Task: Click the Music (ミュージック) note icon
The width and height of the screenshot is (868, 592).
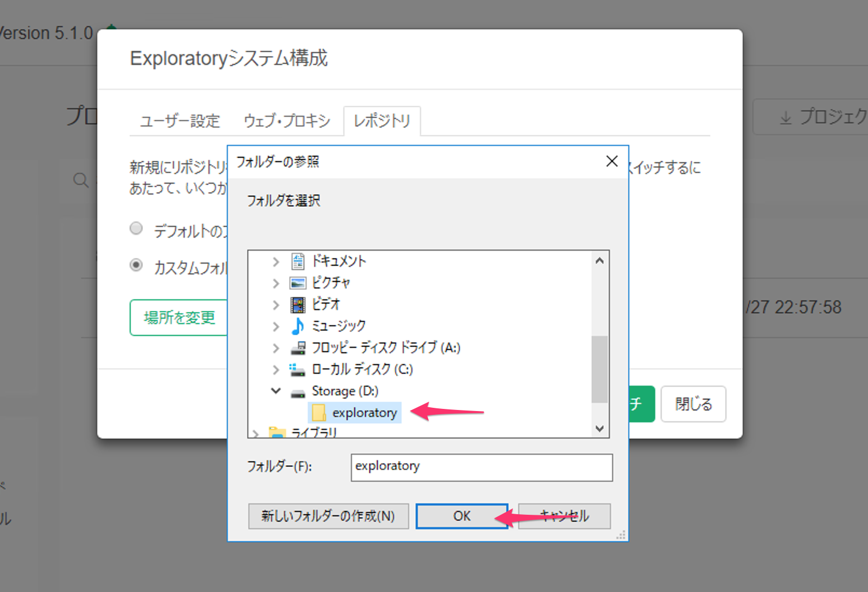Action: click(297, 326)
